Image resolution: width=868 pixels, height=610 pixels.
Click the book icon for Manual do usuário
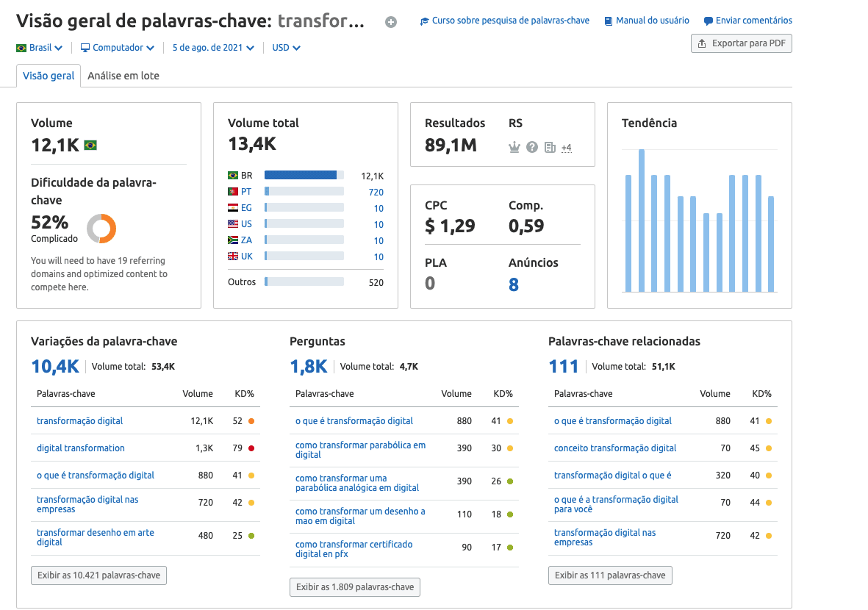click(x=607, y=21)
